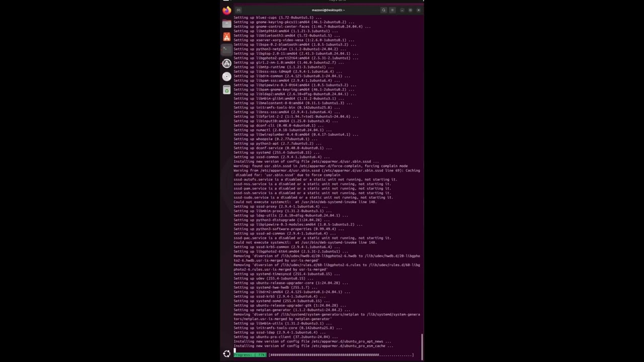The width and height of the screenshot is (644, 362).
Task: Focus the Terminal icon in dock
Action: click(227, 50)
